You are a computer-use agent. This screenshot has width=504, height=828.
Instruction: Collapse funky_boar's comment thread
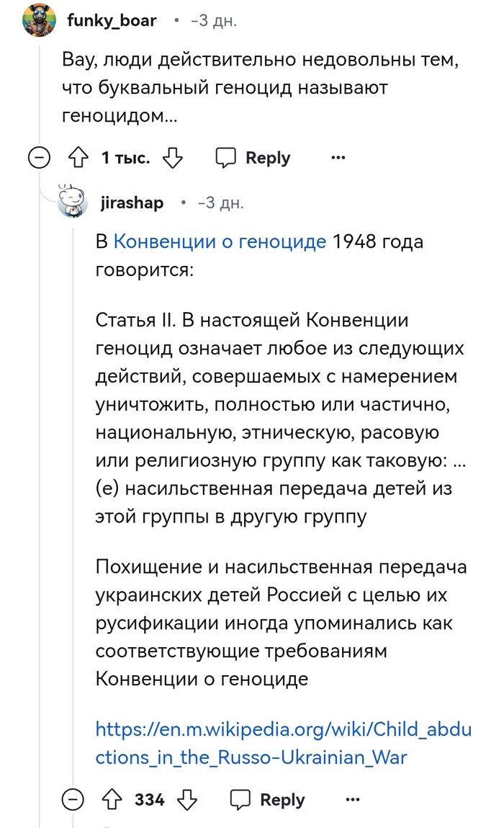click(39, 158)
